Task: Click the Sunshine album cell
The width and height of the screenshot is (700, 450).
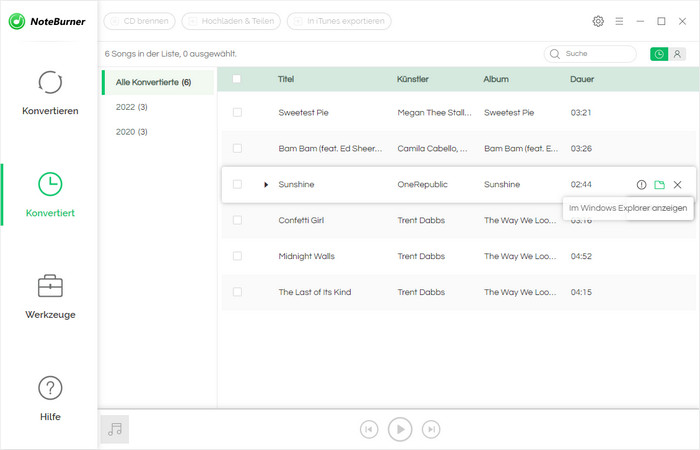Action: pyautogui.click(x=502, y=184)
